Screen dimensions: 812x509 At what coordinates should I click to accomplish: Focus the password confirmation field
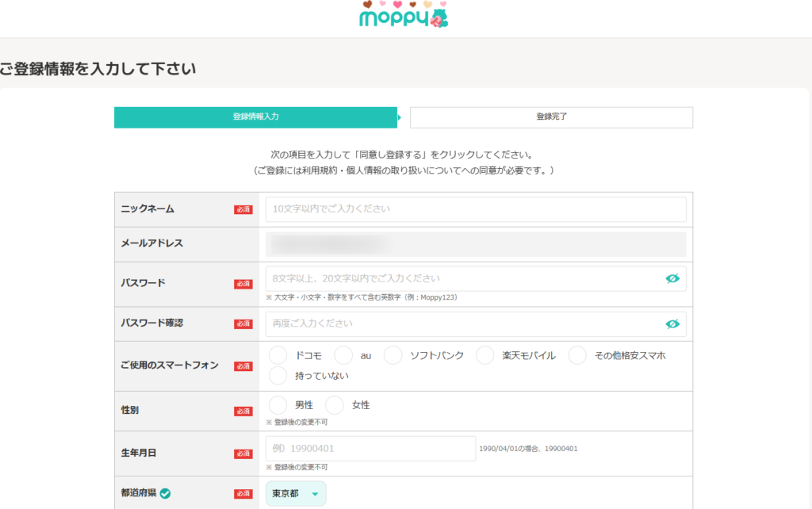(x=464, y=323)
